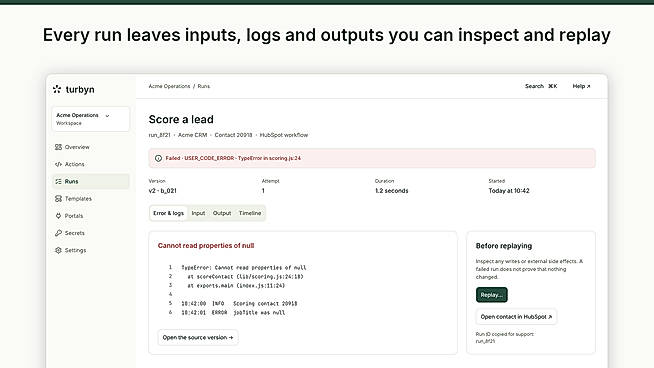
Task: Click log line 'at exports.main (index.js:11:24)'
Action: [236, 286]
